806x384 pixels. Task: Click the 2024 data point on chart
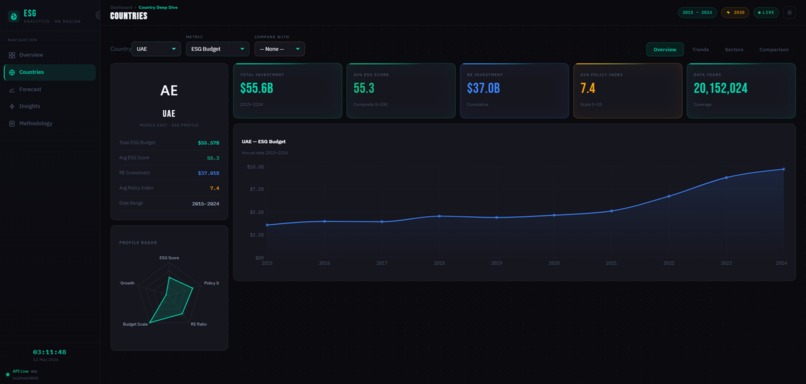(783, 169)
